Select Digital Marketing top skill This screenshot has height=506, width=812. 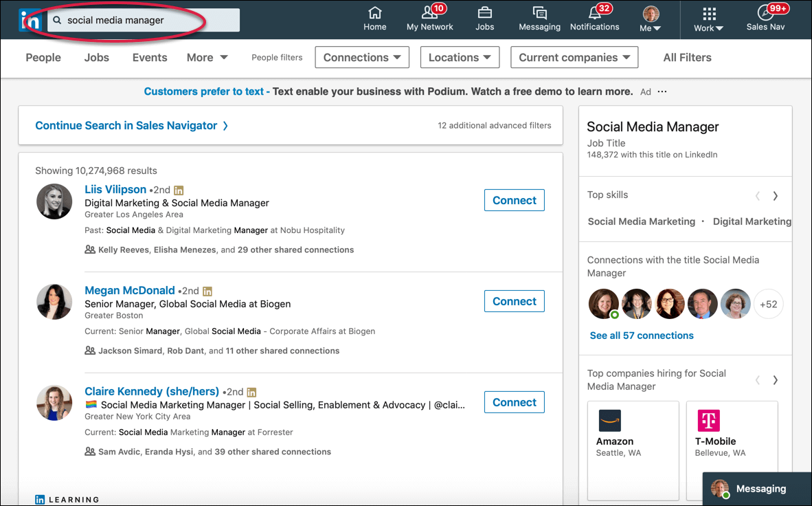[x=752, y=221]
